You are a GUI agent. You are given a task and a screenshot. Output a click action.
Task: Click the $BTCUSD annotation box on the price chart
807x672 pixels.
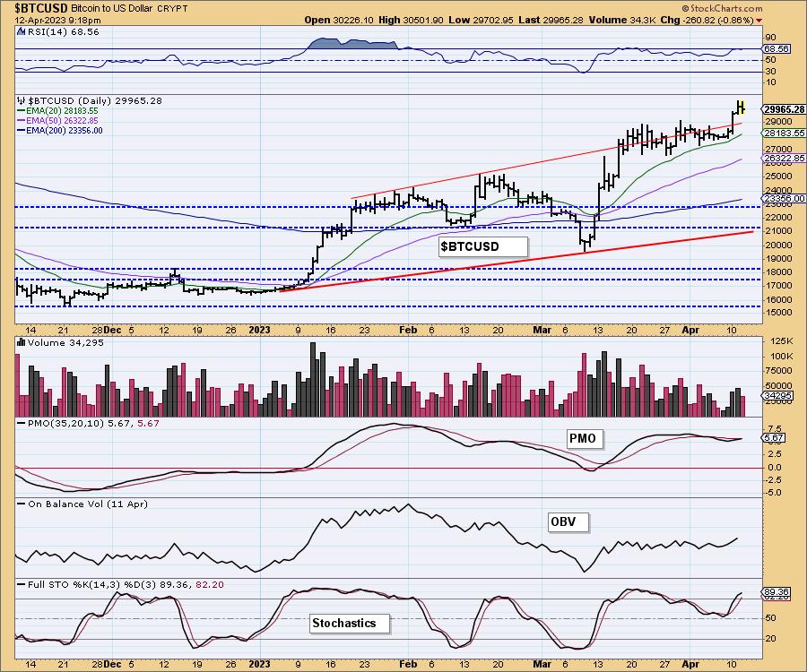[483, 246]
